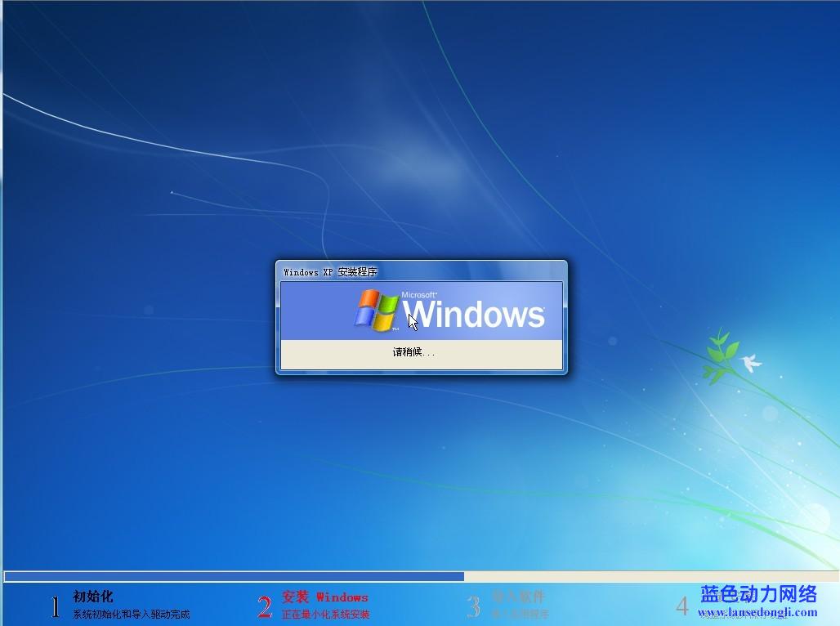Viewport: 840px width, 626px height.
Task: Click the 系统初始化和导入驱动完成 text
Action: click(132, 615)
